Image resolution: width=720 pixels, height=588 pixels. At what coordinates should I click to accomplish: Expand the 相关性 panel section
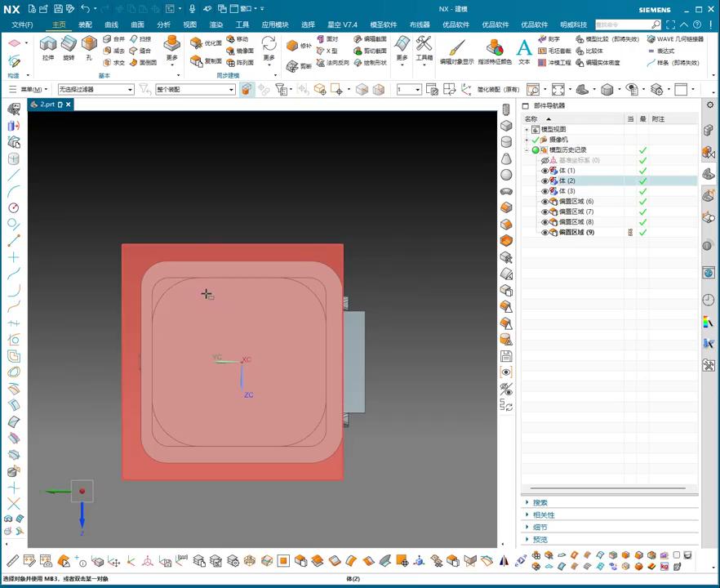tap(544, 514)
